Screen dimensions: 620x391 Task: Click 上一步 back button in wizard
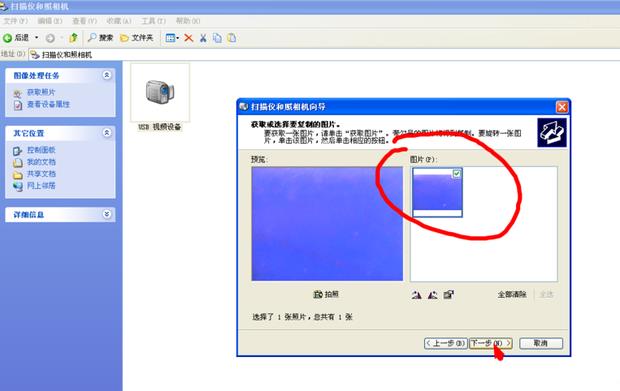(446, 343)
